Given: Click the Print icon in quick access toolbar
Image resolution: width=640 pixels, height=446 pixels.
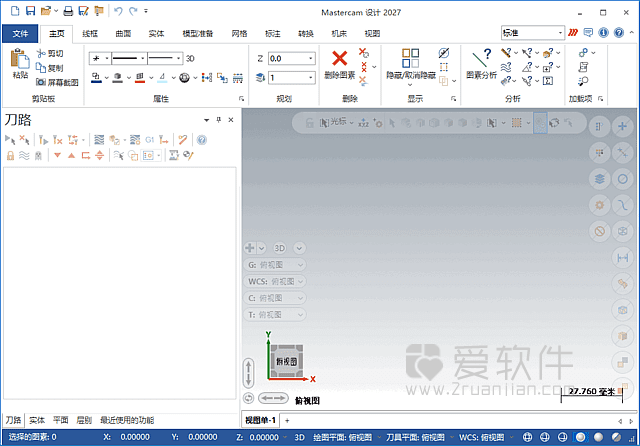Looking at the screenshot, I should [68, 11].
